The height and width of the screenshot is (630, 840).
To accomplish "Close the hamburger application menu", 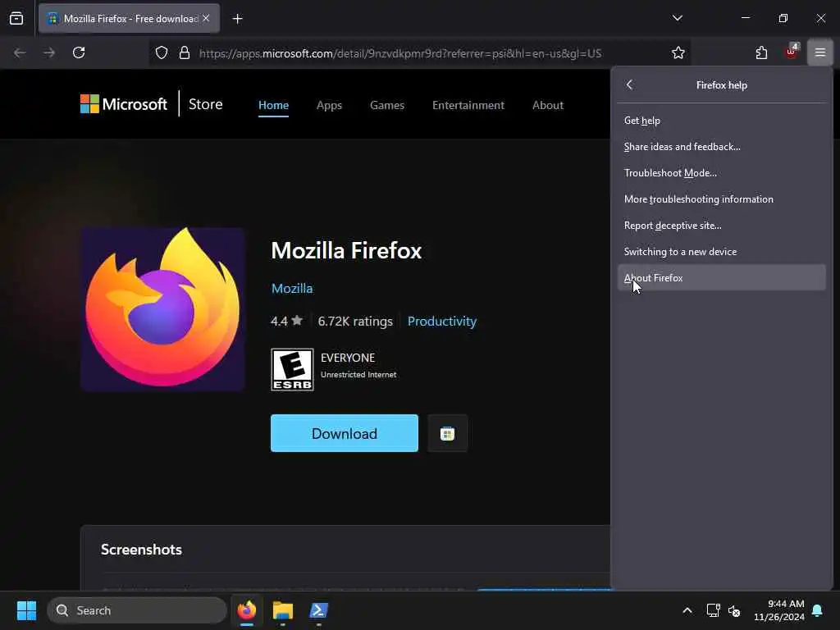I will click(819, 52).
